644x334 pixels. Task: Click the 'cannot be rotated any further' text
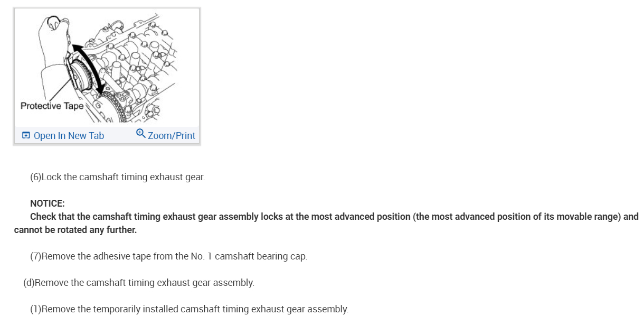(75, 230)
